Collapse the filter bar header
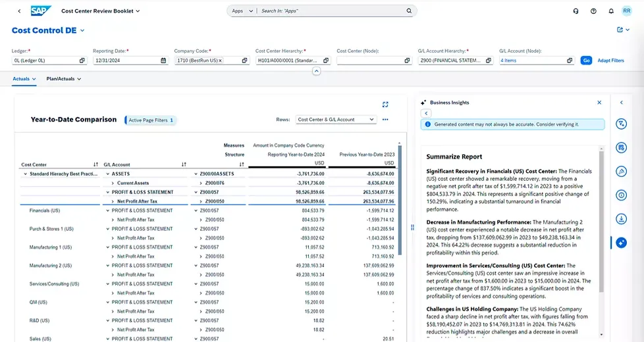 [x=316, y=71]
